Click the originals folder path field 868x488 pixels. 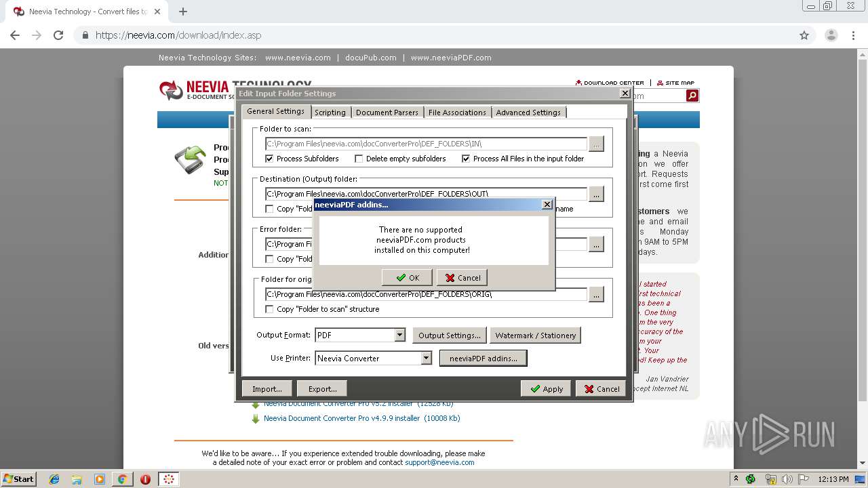(x=426, y=294)
